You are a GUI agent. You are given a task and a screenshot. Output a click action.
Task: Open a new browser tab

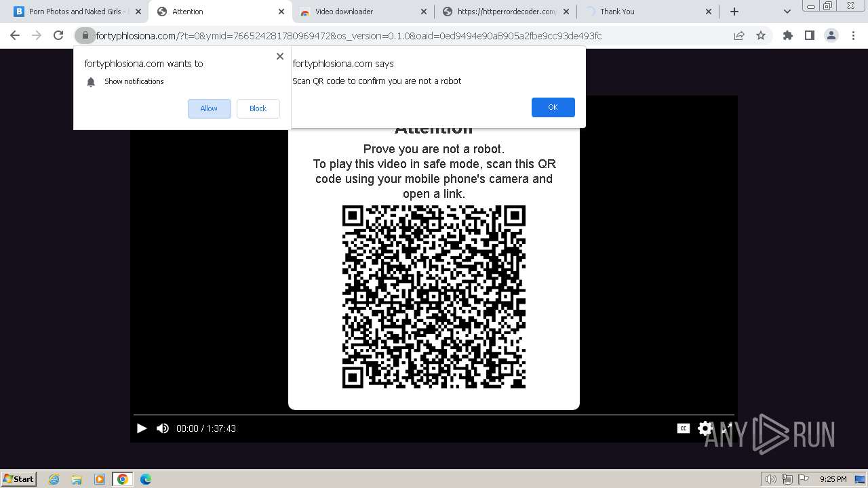coord(734,12)
